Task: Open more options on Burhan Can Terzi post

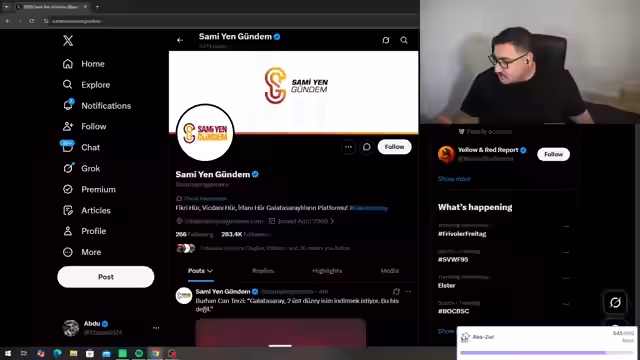Action: coord(408,291)
